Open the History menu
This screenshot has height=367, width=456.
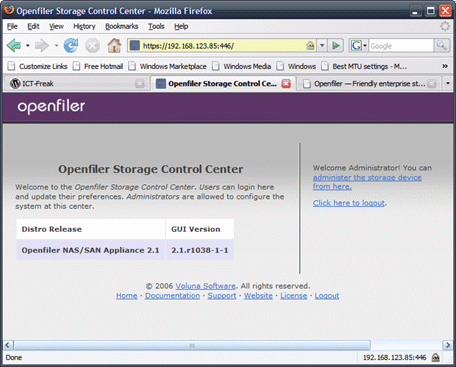(84, 26)
